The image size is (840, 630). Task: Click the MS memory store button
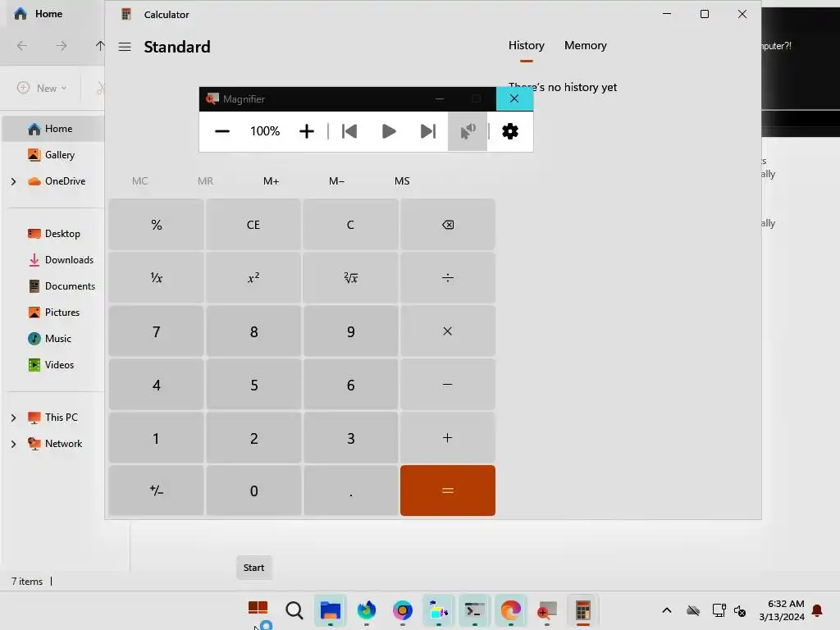click(402, 181)
